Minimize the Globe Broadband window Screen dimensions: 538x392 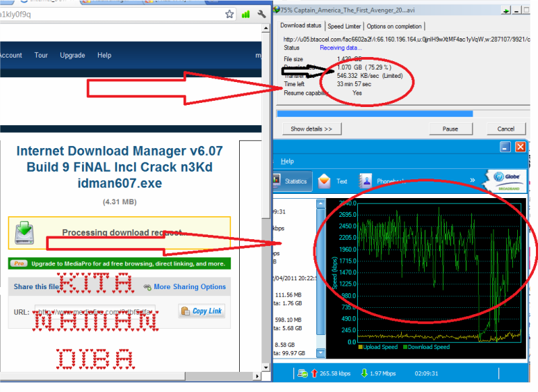point(505,147)
